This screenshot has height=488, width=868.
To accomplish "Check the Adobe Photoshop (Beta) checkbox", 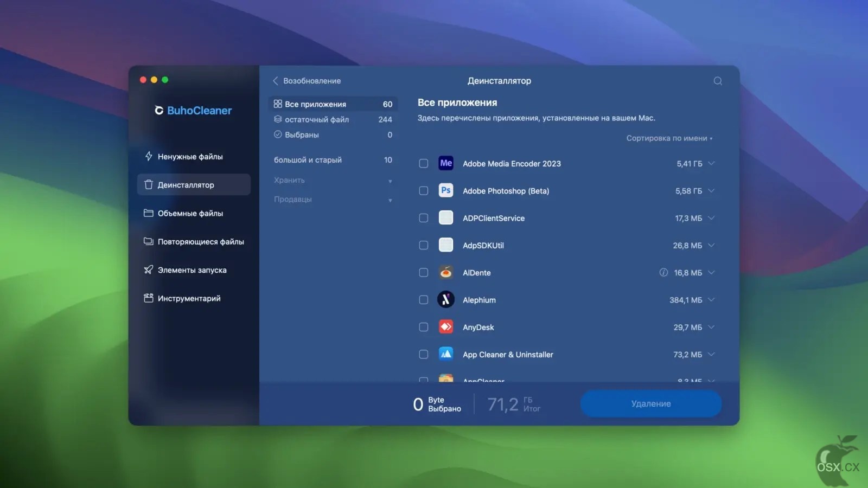I will (x=424, y=190).
